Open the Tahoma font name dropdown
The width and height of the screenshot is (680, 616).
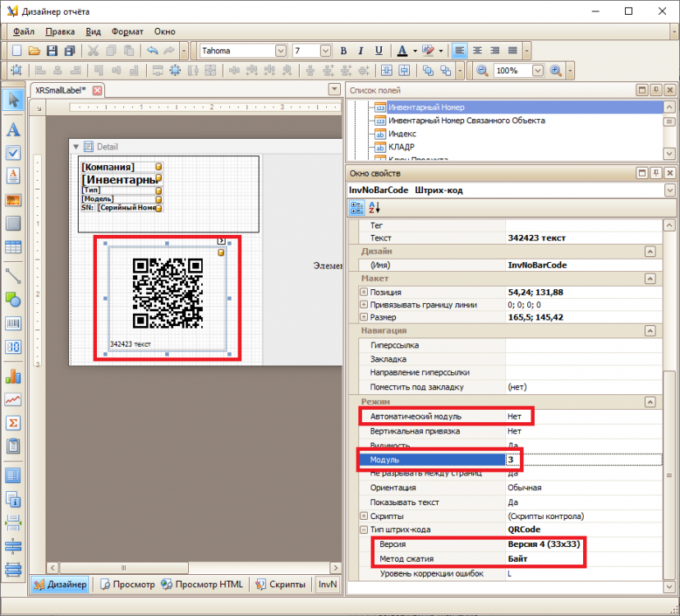[281, 51]
